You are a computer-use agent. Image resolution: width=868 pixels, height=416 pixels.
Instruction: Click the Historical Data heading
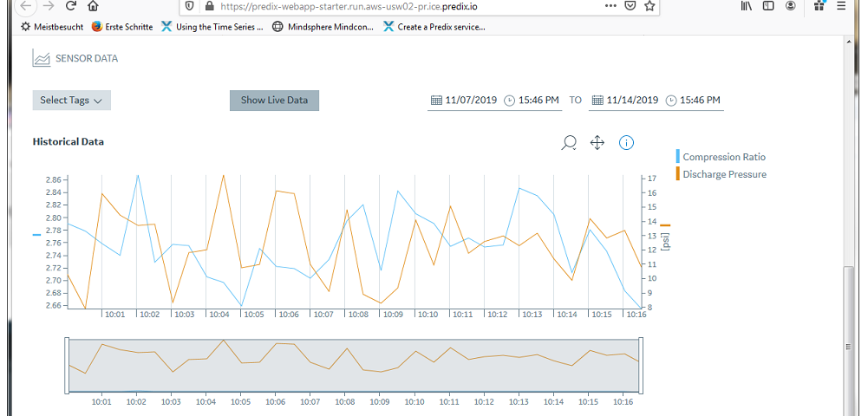pos(69,141)
